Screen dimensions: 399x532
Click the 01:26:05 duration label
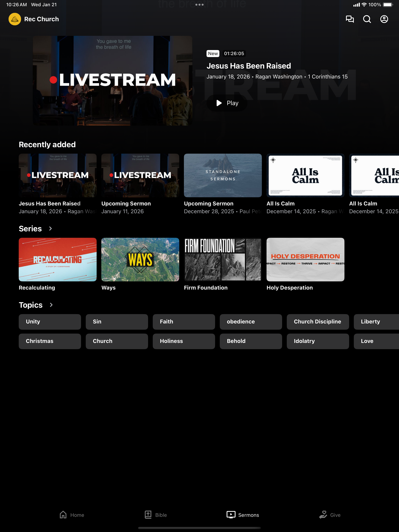click(x=234, y=53)
